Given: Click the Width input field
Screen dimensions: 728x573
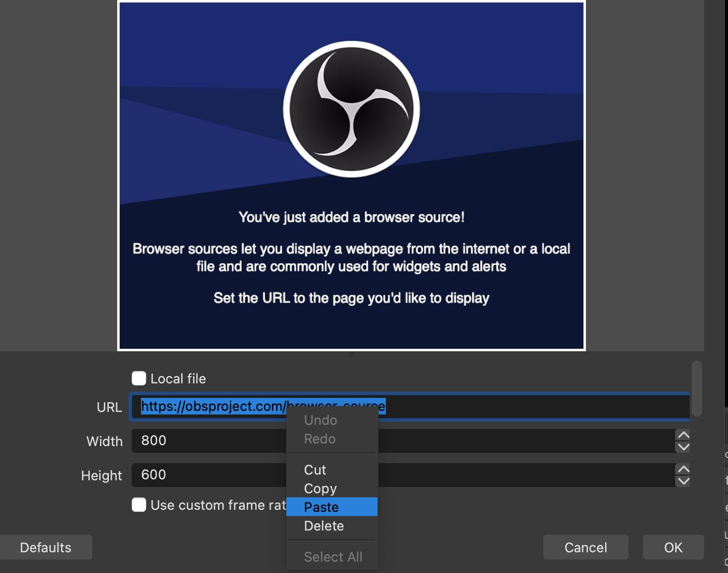Looking at the screenshot, I should click(207, 441).
